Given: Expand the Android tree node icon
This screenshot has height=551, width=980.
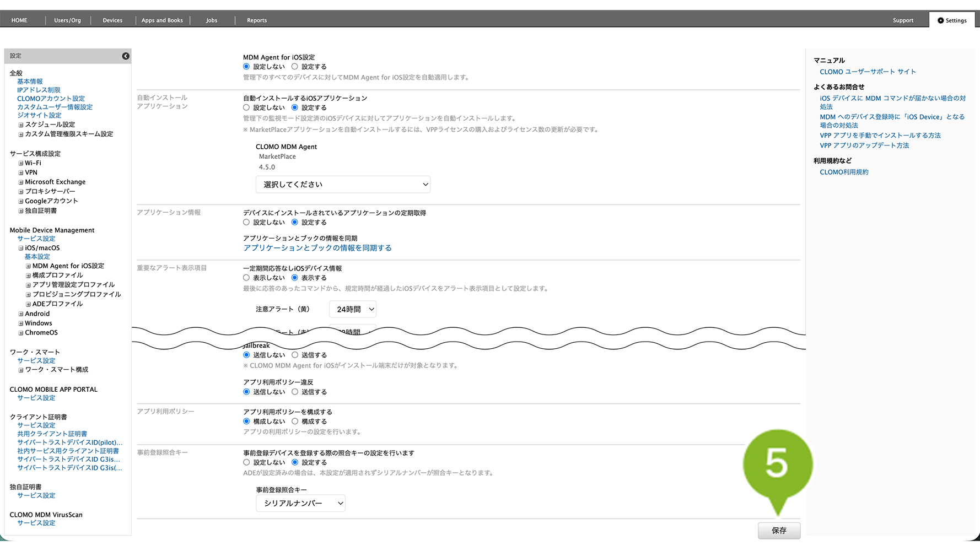Looking at the screenshot, I should tap(21, 314).
